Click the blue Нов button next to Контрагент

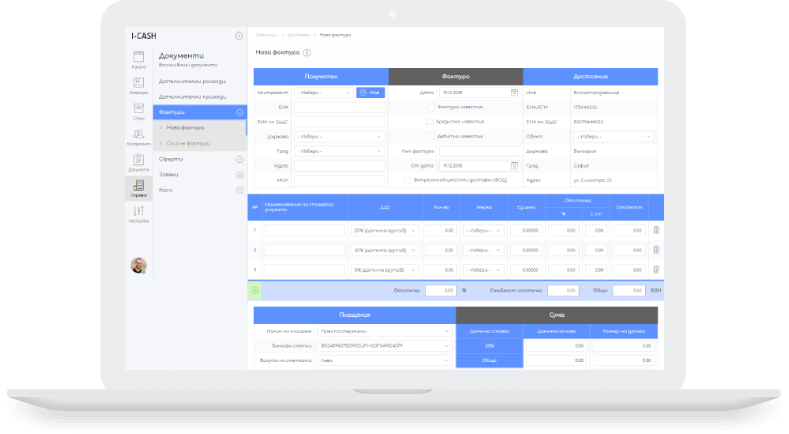tap(368, 92)
